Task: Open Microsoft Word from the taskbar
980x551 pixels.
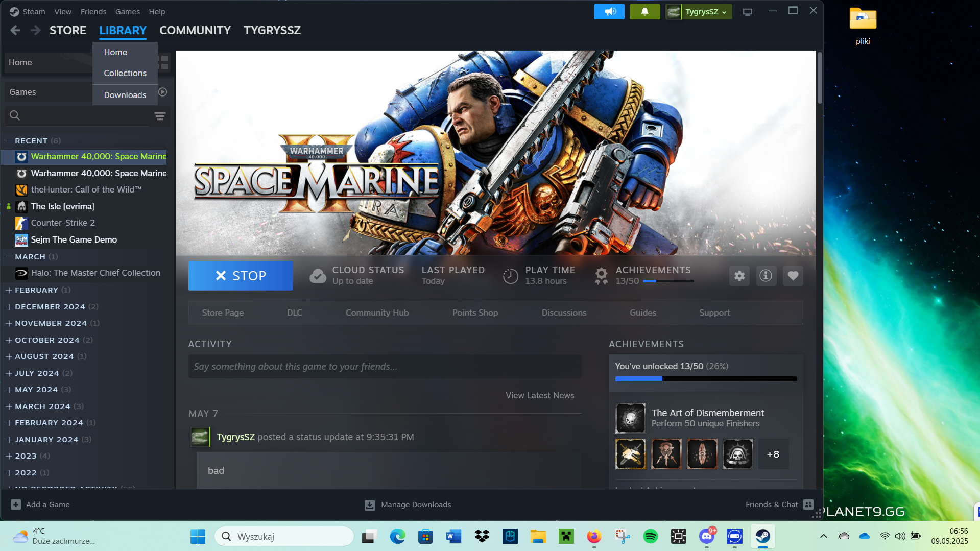Action: click(453, 536)
